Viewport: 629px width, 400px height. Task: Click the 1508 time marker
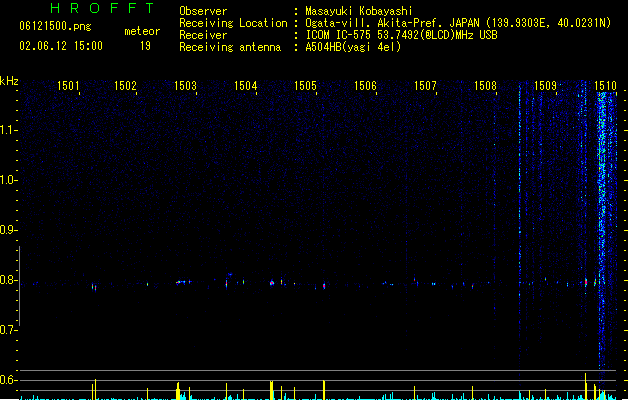tap(485, 86)
